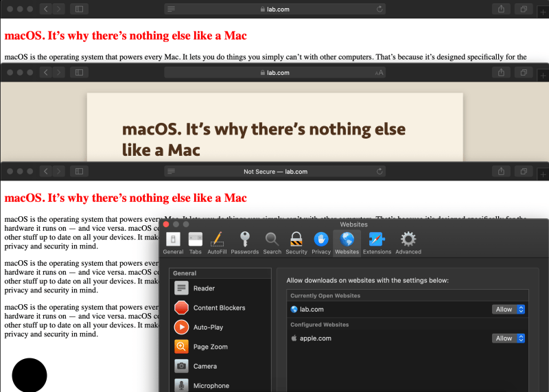The height and width of the screenshot is (392, 549).
Task: Click the red macOS heading in the top window
Action: pyautogui.click(x=126, y=36)
